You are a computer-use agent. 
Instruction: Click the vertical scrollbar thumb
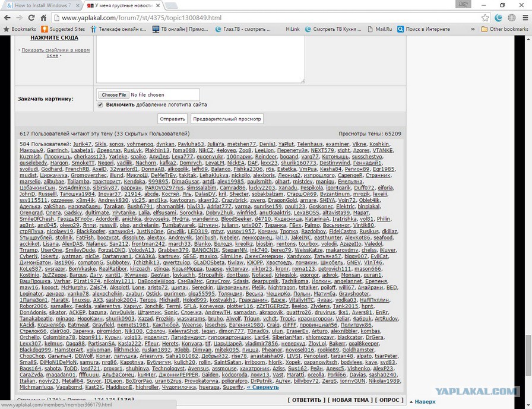pyautogui.click(x=528, y=355)
